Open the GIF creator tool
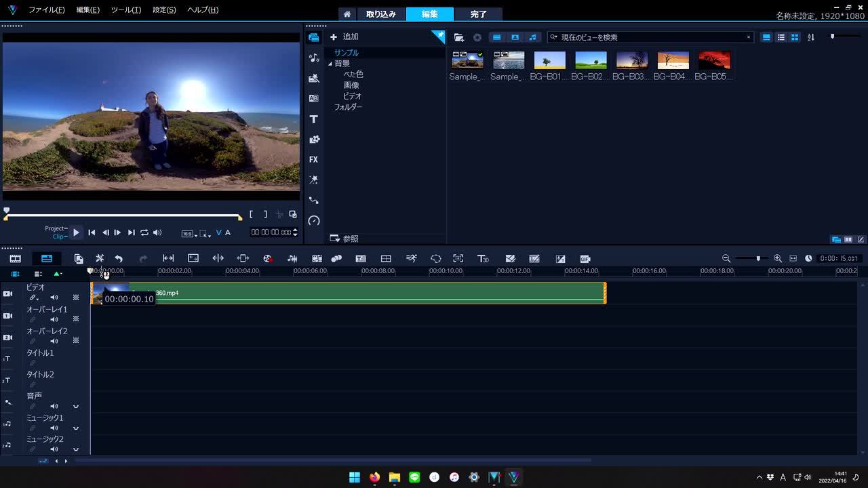This screenshot has height=488, width=868. [585, 258]
